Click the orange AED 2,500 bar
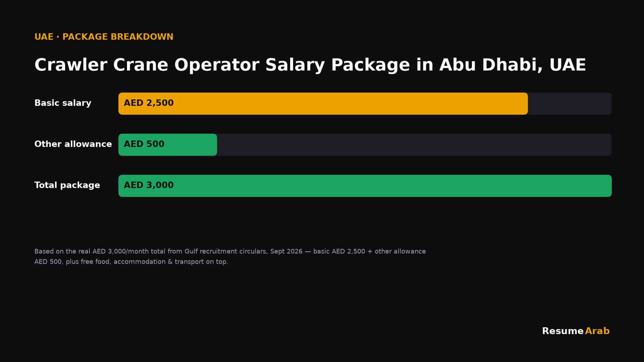This screenshot has height=362, width=644. pos(323,104)
